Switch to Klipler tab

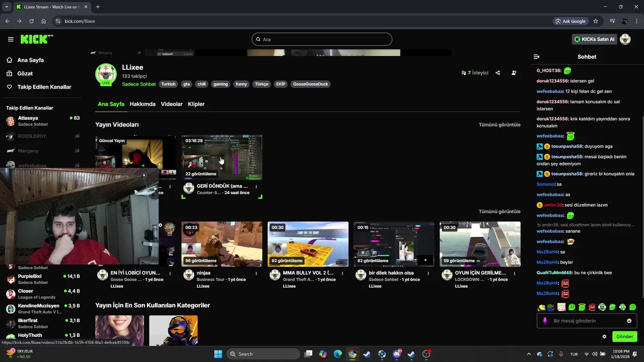[196, 104]
